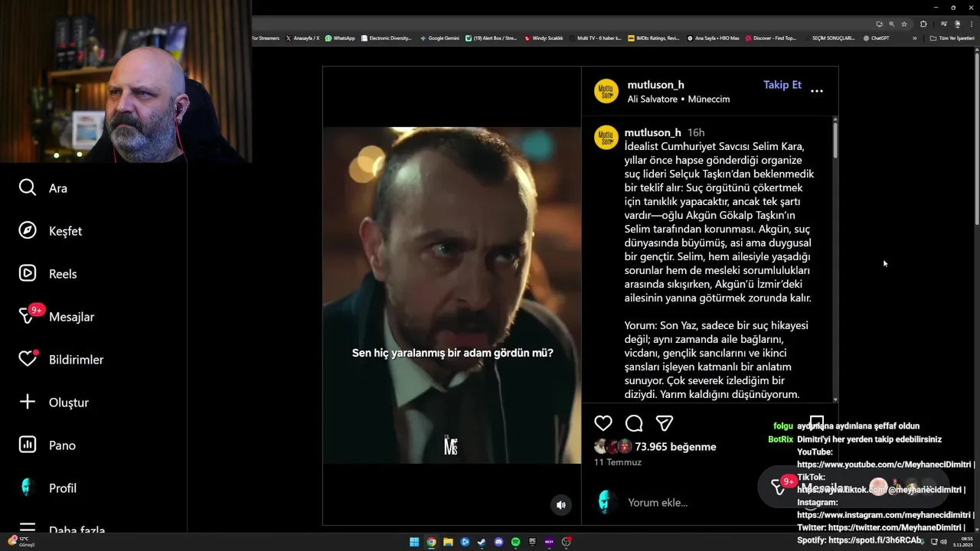Open ChatGPT bookmark

[x=876, y=38]
